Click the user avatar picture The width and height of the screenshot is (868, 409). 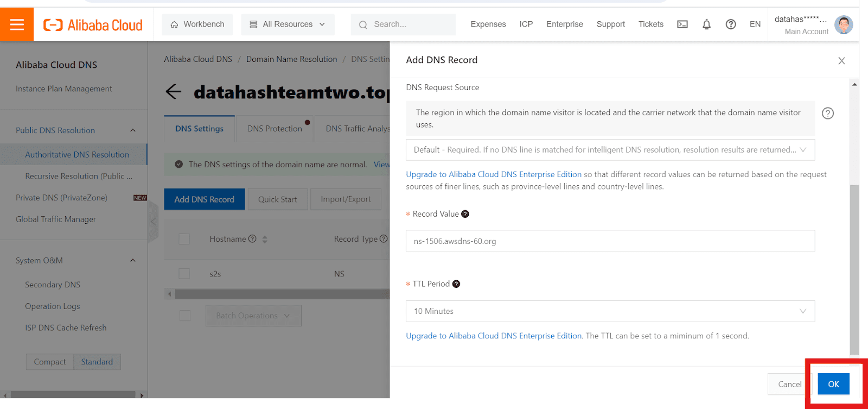[844, 24]
